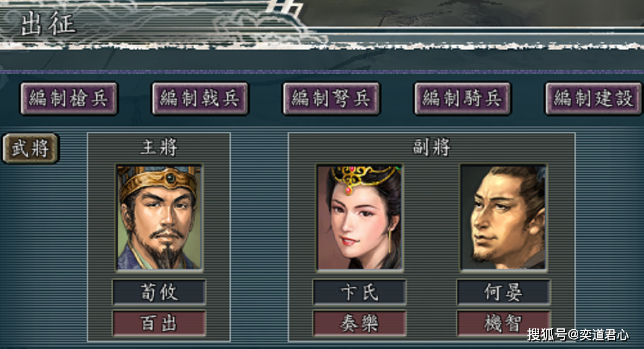Viewport: 644px width, 349px height.
Task: Select the 奏樂 skill label
Action: point(359,324)
